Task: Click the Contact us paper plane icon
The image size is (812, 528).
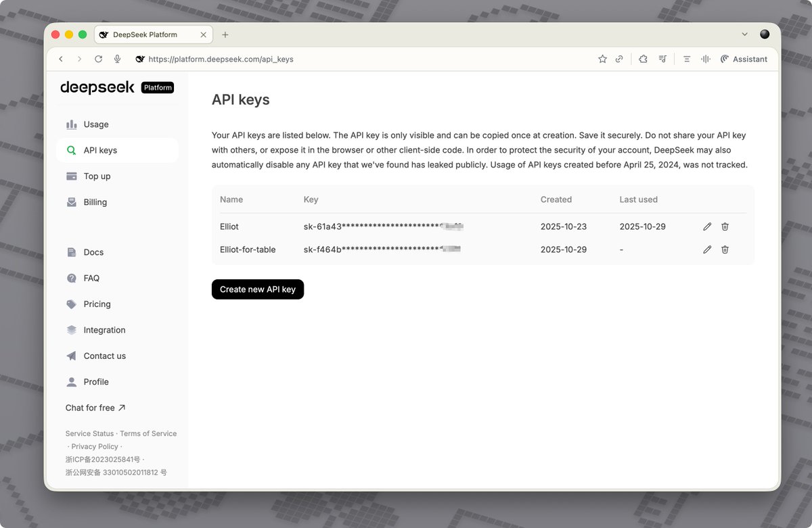Action: (71, 356)
